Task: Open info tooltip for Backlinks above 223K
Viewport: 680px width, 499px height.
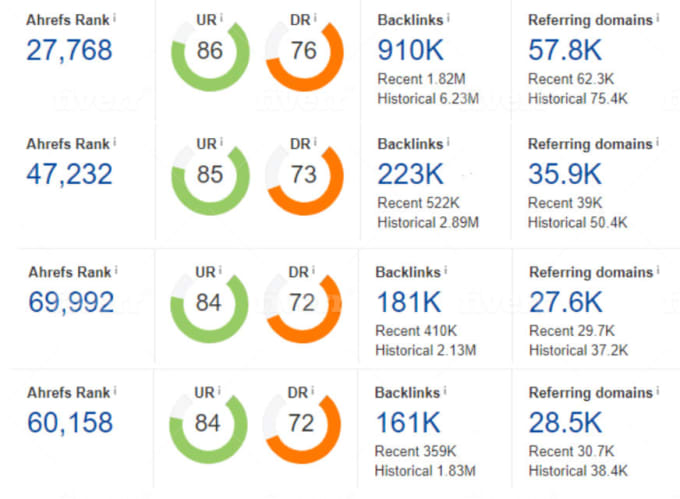Action: pos(447,143)
